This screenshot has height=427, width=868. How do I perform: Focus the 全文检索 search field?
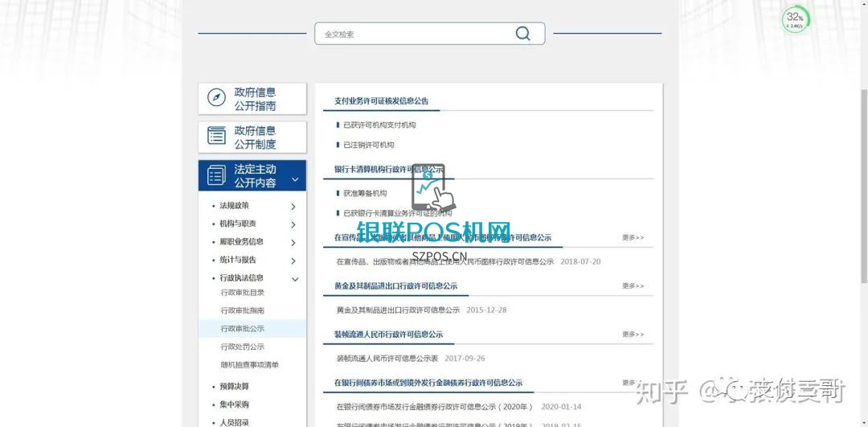tap(429, 34)
